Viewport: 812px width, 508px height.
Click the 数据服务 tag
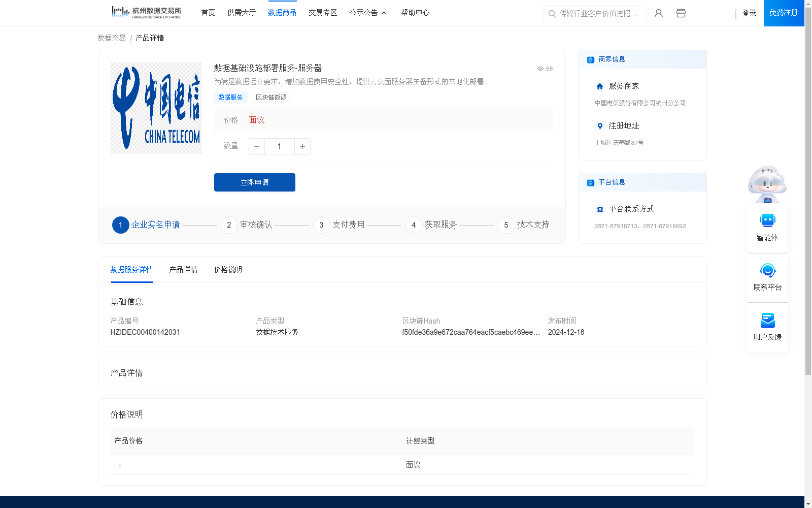230,98
